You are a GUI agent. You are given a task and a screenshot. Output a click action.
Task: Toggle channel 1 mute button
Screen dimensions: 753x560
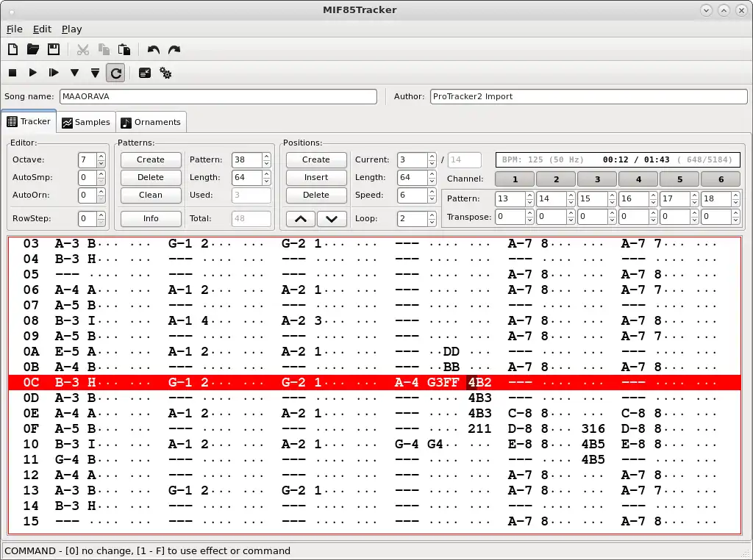(x=515, y=179)
